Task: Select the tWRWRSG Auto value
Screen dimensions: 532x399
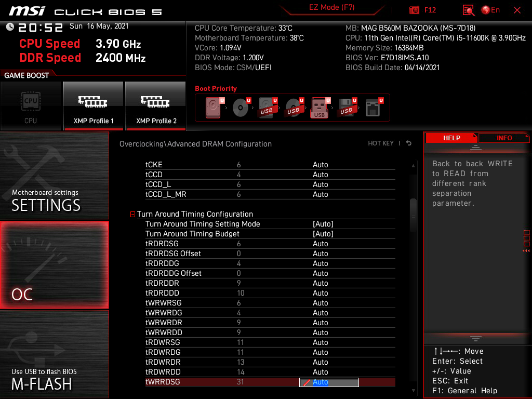Action: tap(320, 303)
